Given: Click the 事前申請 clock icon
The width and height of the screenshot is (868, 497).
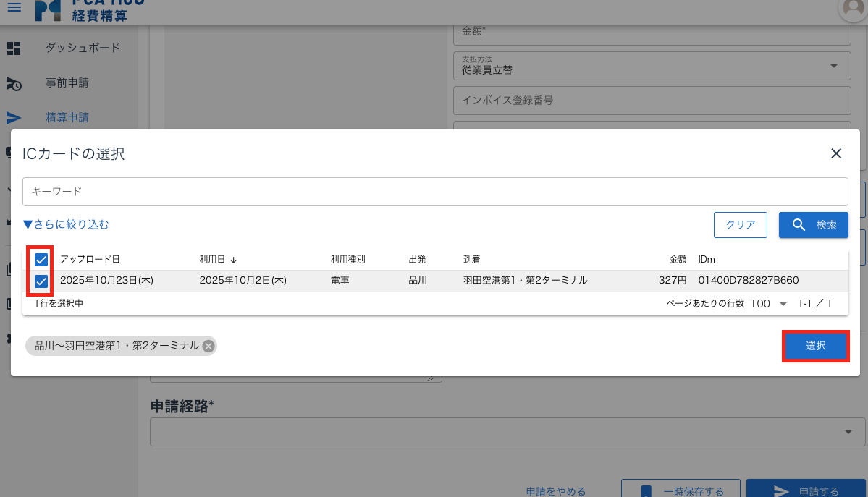Looking at the screenshot, I should (14, 84).
